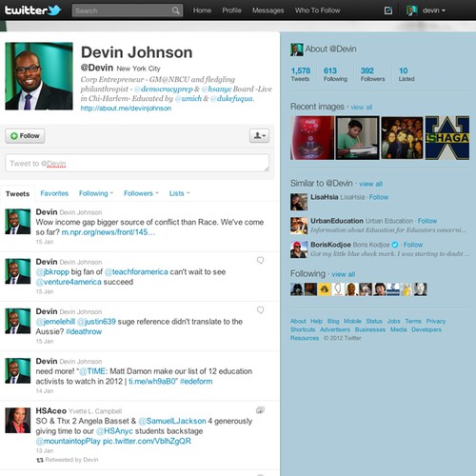This screenshot has height=476, width=476.
Task: Click the search magnifier icon
Action: point(175,10)
